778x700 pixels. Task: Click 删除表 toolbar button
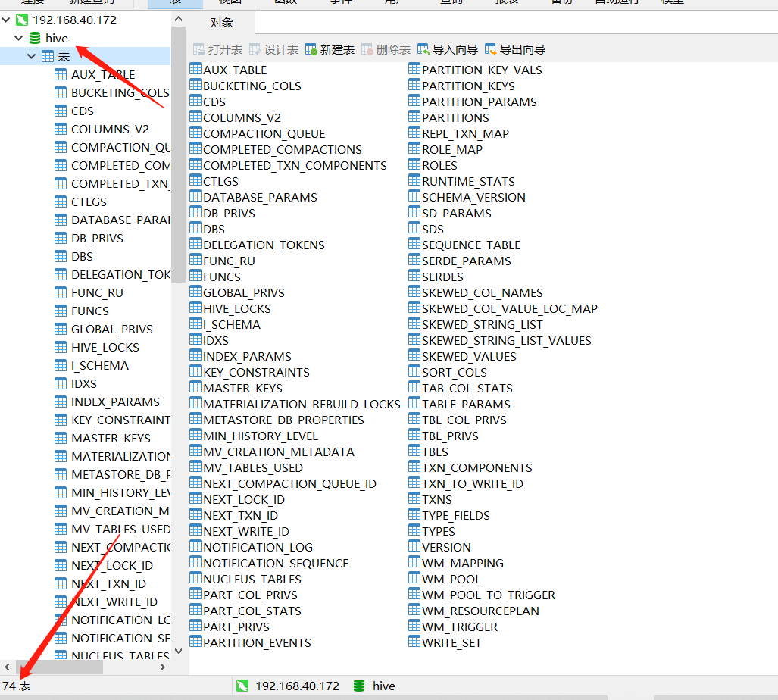pos(386,49)
